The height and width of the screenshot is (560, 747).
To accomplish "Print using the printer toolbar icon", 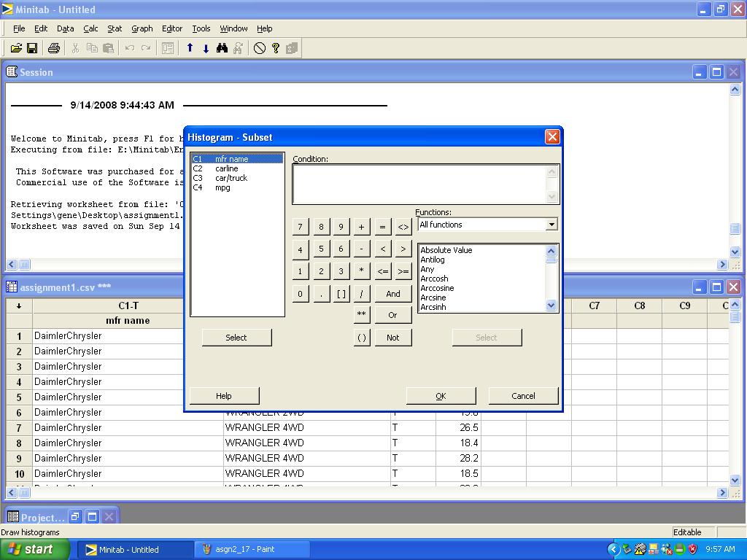I will (53, 48).
